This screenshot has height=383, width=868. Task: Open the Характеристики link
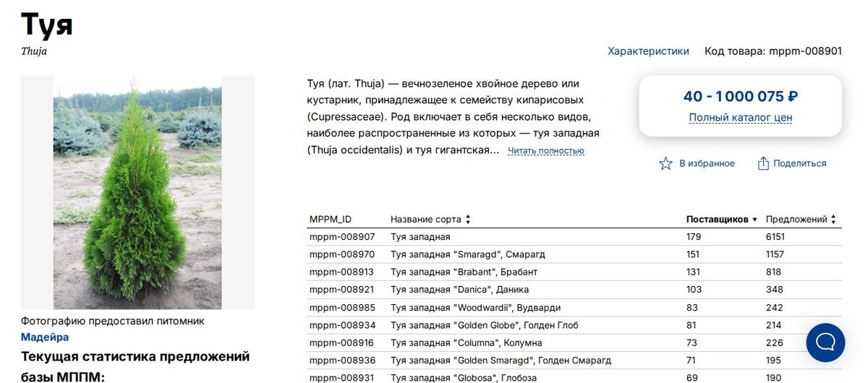pyautogui.click(x=648, y=51)
